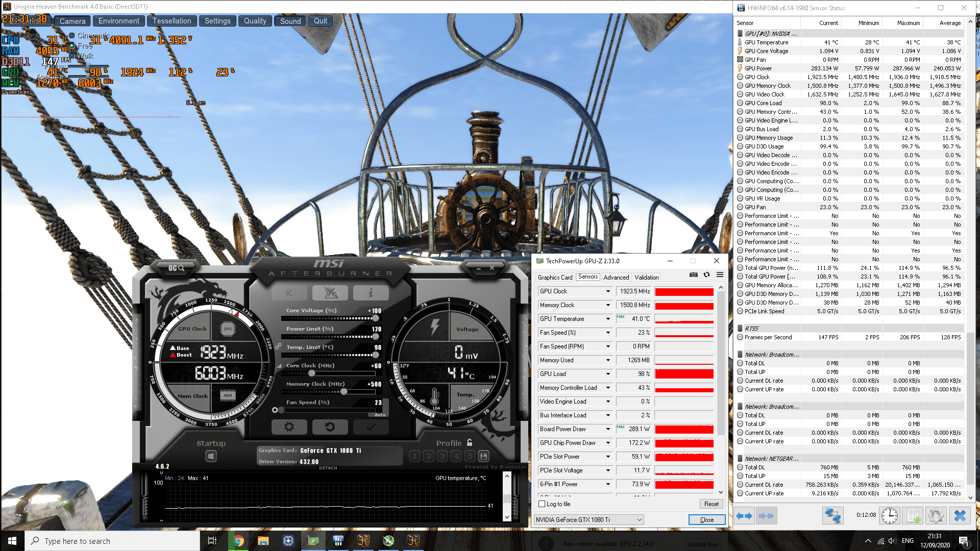The width and height of the screenshot is (980, 551).
Task: Click the GPU-Z Update Now button
Action: coord(703,544)
